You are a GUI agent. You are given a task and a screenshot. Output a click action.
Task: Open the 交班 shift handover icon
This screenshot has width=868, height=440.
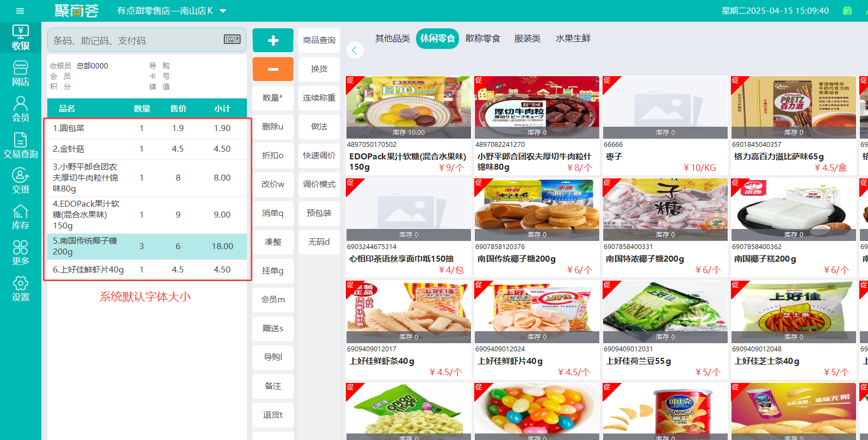coord(21,181)
